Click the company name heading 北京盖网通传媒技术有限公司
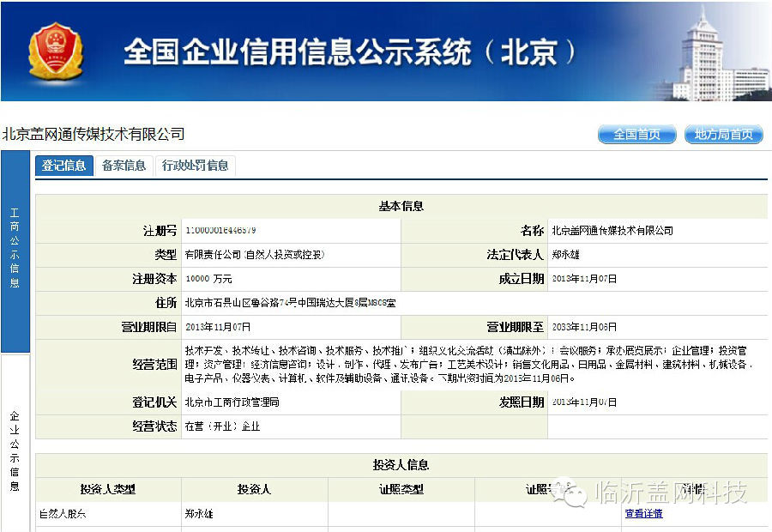This screenshot has height=532, width=772. (x=93, y=134)
